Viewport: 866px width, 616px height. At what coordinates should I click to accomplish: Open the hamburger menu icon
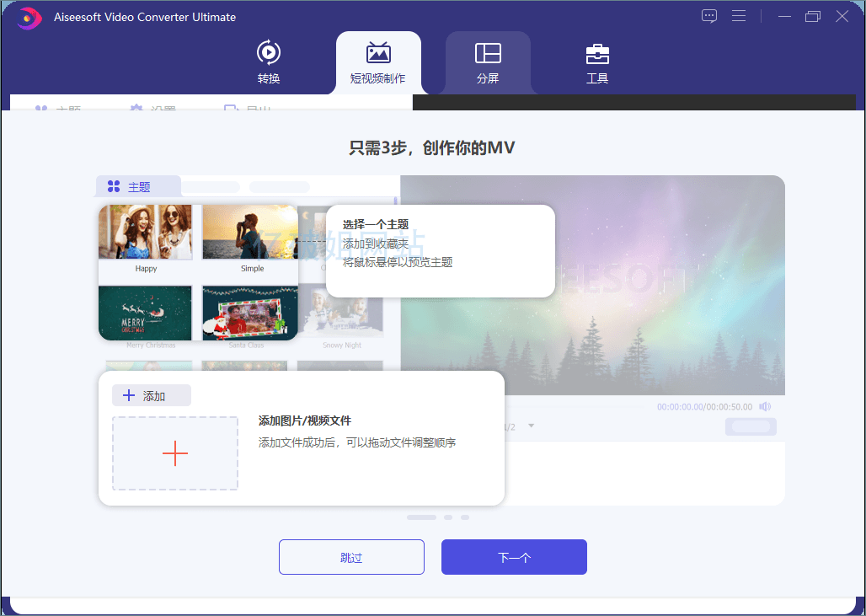pyautogui.click(x=739, y=15)
